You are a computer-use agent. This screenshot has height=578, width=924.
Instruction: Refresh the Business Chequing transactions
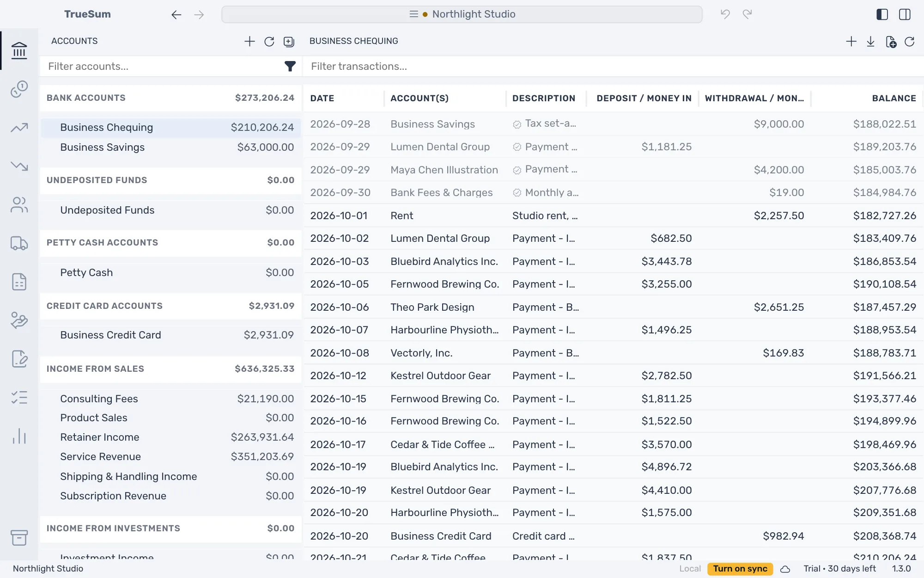click(x=910, y=42)
